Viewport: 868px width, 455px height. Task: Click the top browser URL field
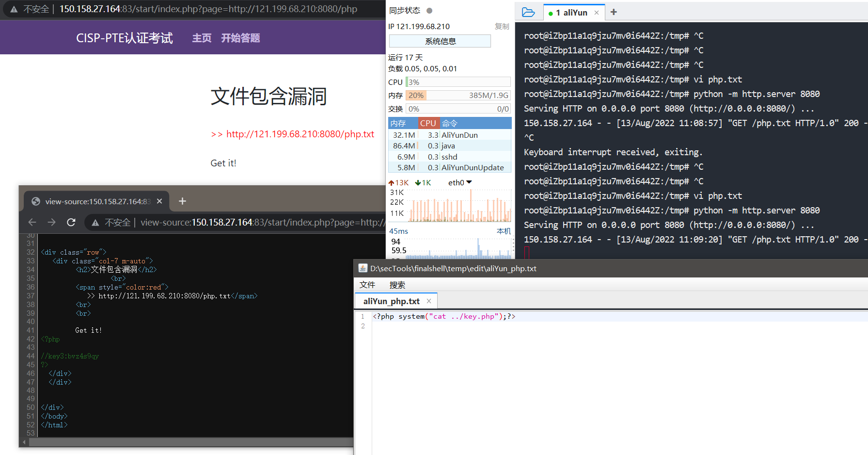208,9
